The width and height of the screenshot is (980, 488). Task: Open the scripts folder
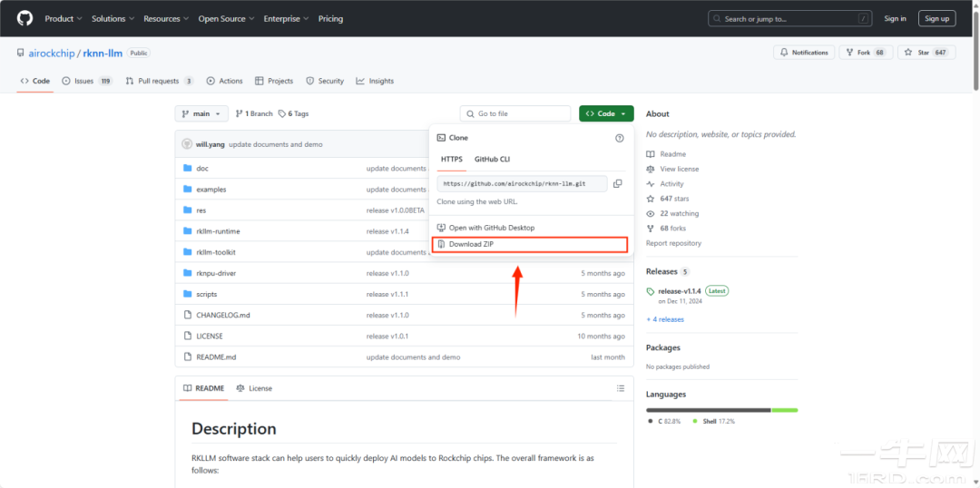[x=206, y=294]
